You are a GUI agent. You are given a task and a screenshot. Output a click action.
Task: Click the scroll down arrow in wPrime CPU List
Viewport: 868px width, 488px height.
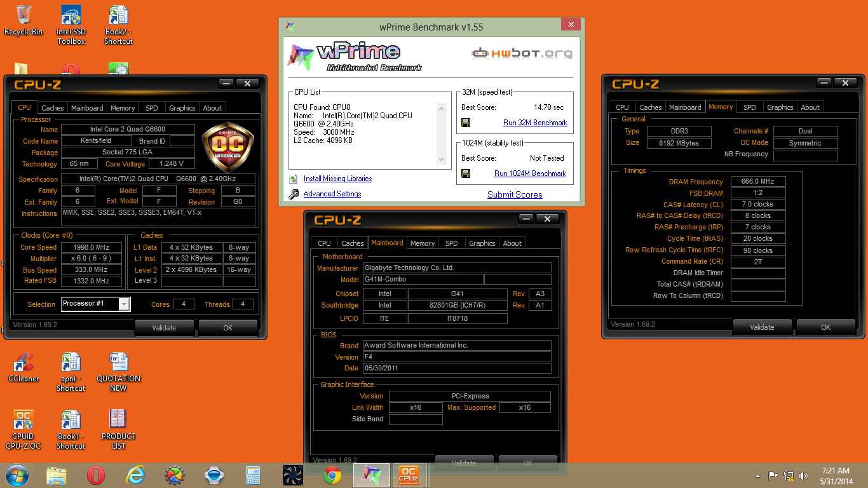click(x=442, y=159)
